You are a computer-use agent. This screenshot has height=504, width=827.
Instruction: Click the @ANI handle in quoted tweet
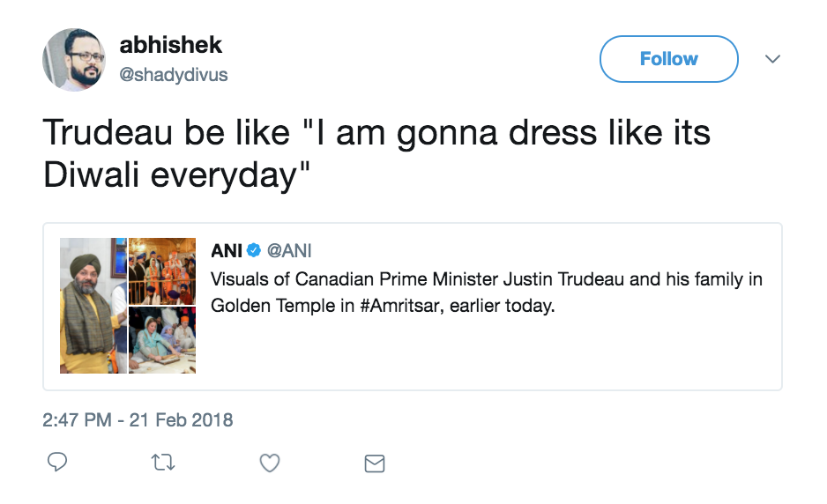(289, 251)
